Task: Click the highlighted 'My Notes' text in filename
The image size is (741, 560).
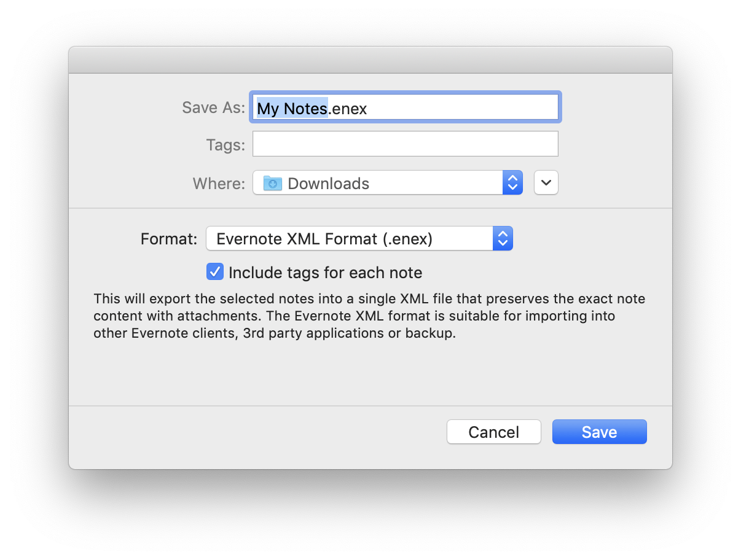Action: pos(292,109)
